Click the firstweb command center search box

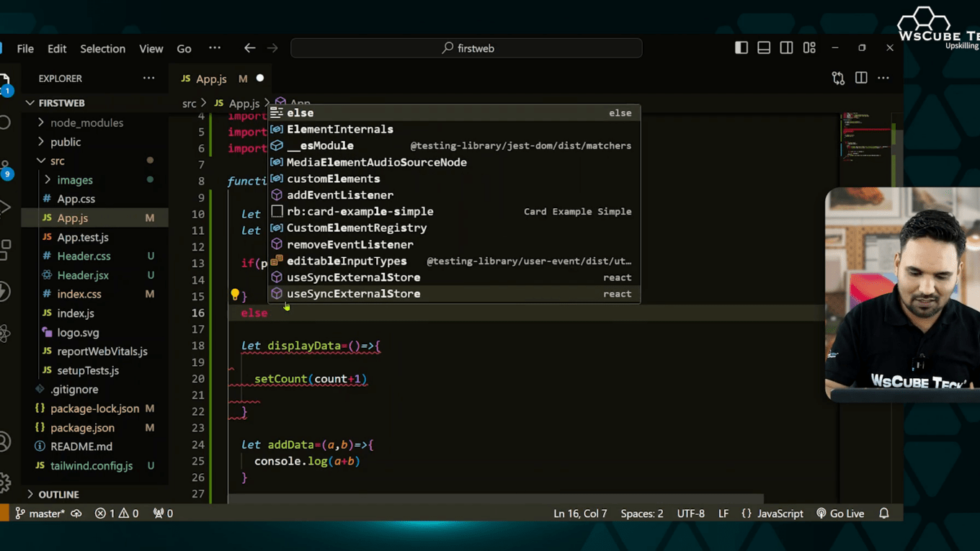click(x=466, y=48)
